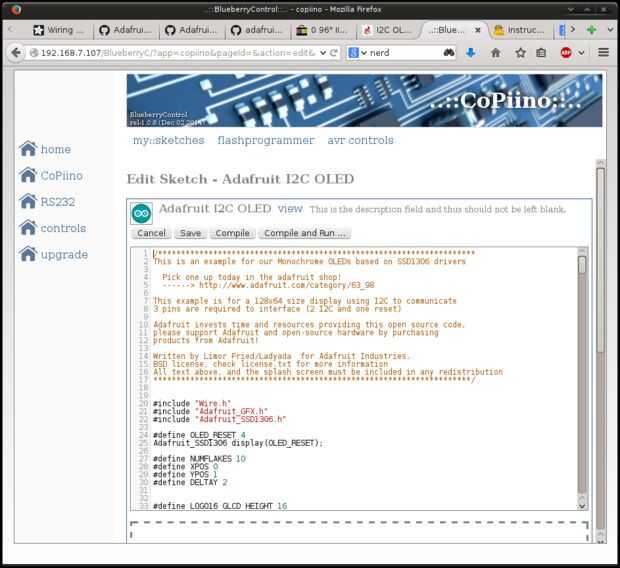Image resolution: width=620 pixels, height=568 pixels.
Task: Switch to the 'I2C OL...' tab
Action: pos(389,30)
